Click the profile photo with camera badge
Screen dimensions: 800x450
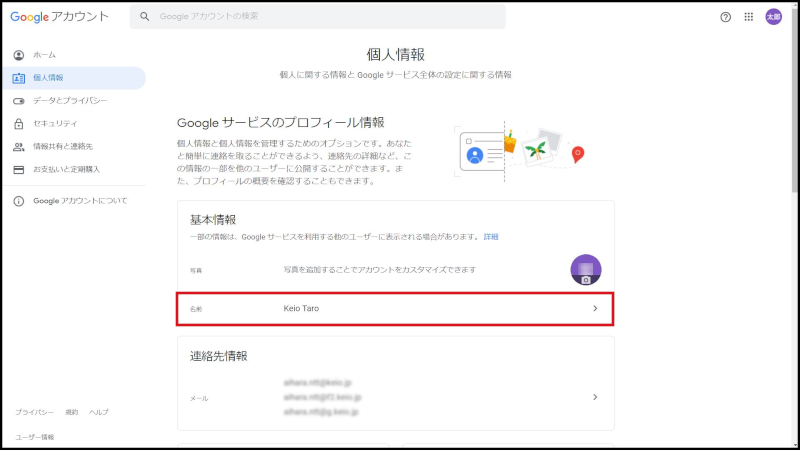click(585, 270)
